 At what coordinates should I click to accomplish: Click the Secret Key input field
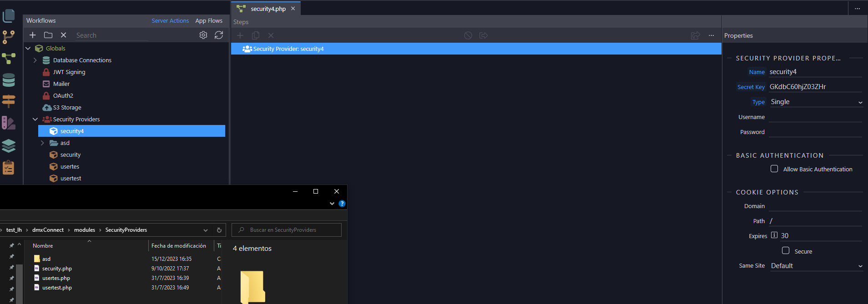tap(815, 87)
